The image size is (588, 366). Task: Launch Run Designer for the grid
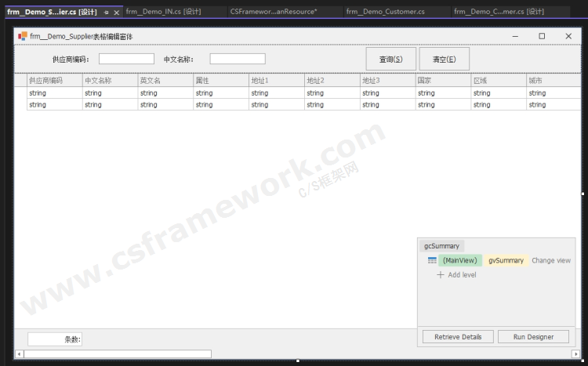533,337
